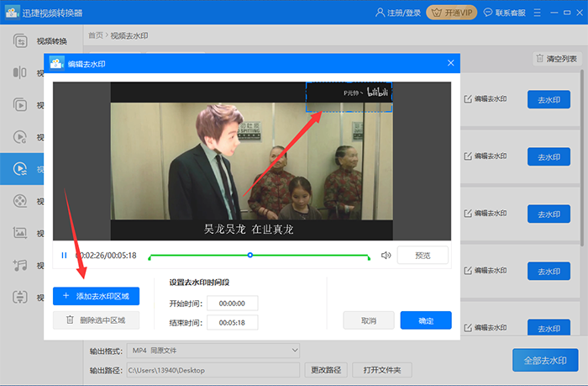Pause the video preview playback
This screenshot has height=386, width=588.
click(x=64, y=255)
